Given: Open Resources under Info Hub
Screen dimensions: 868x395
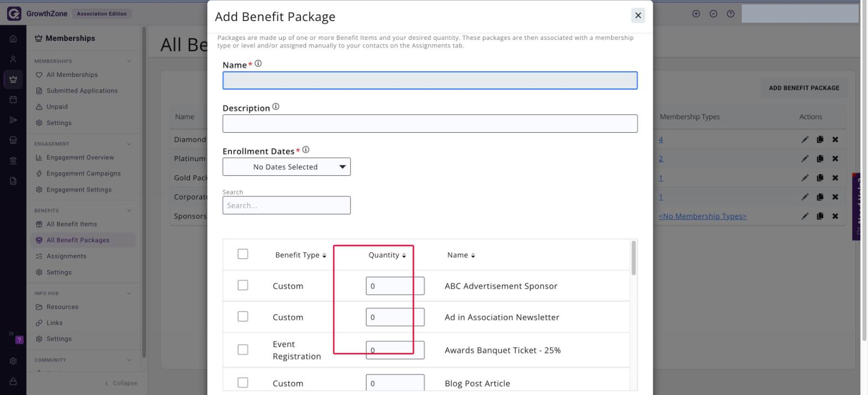Looking at the screenshot, I should pos(63,307).
